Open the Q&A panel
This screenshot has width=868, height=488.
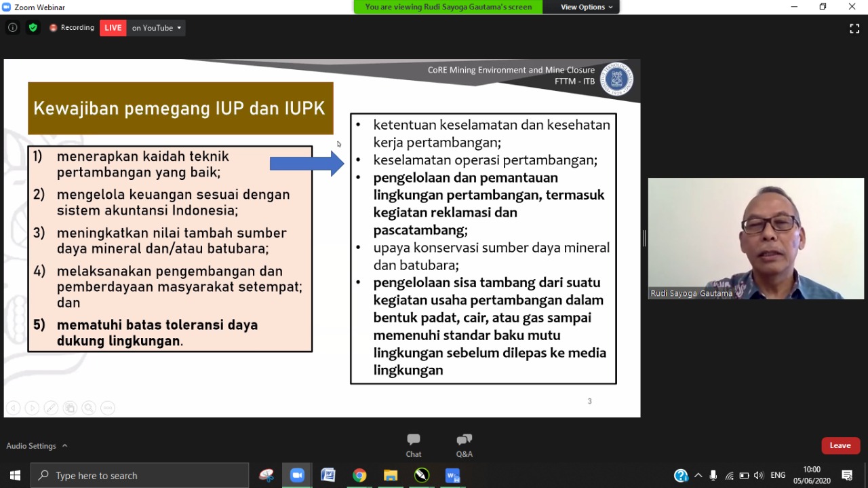coord(464,445)
